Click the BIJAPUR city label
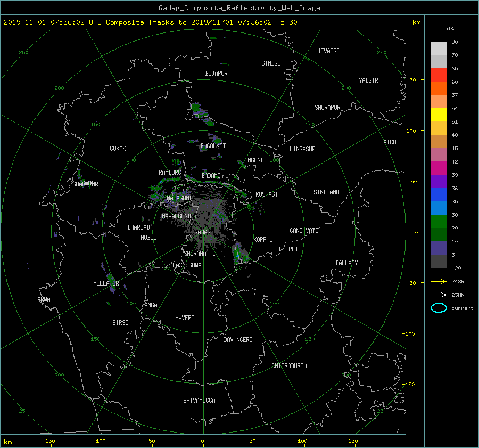479x448 pixels. (x=216, y=74)
